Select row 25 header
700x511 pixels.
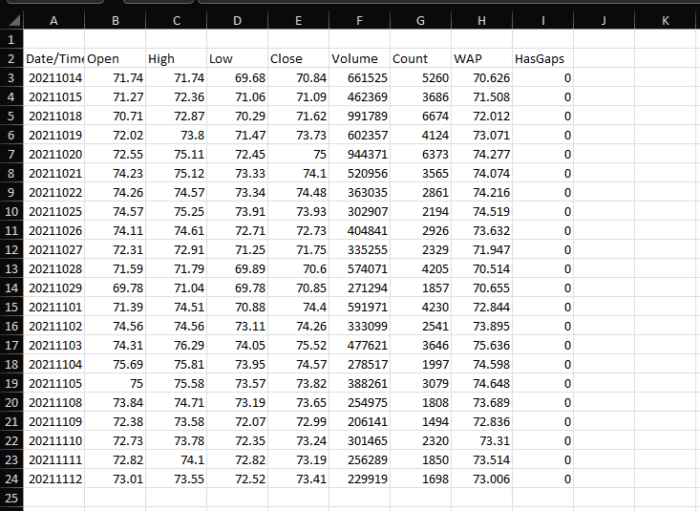[11, 498]
